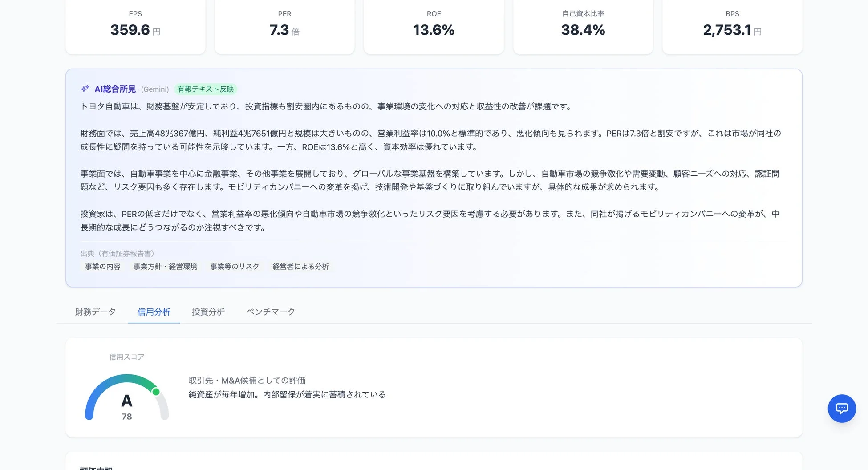Open the 事業の内容 source tag
Viewport: 868px width, 470px height.
pyautogui.click(x=102, y=266)
